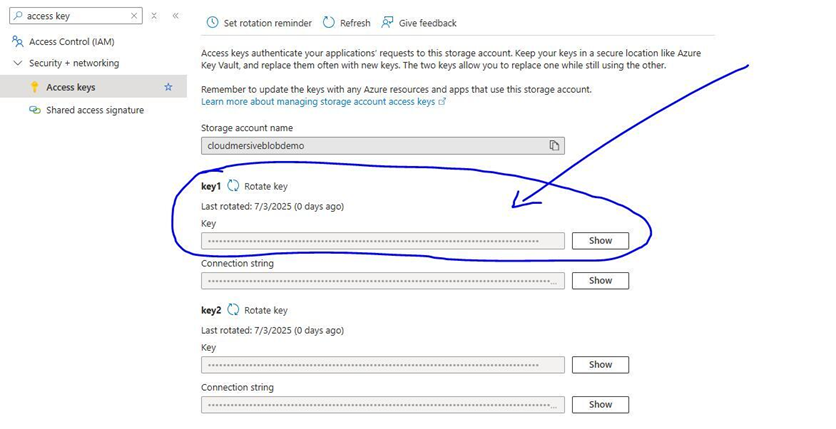Click the Give feedback person icon
The height and width of the screenshot is (429, 836).
click(x=387, y=22)
